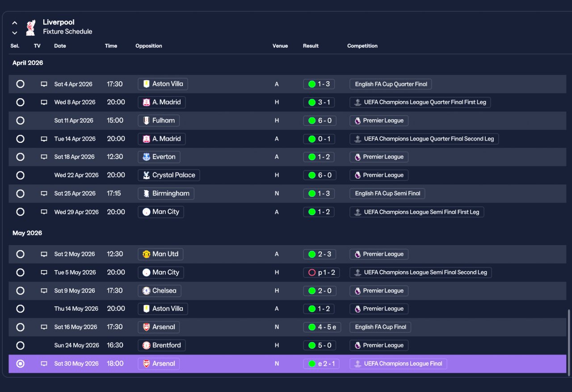Image resolution: width=572 pixels, height=392 pixels.
Task: Sort by the Competition column header
Action: (x=362, y=46)
